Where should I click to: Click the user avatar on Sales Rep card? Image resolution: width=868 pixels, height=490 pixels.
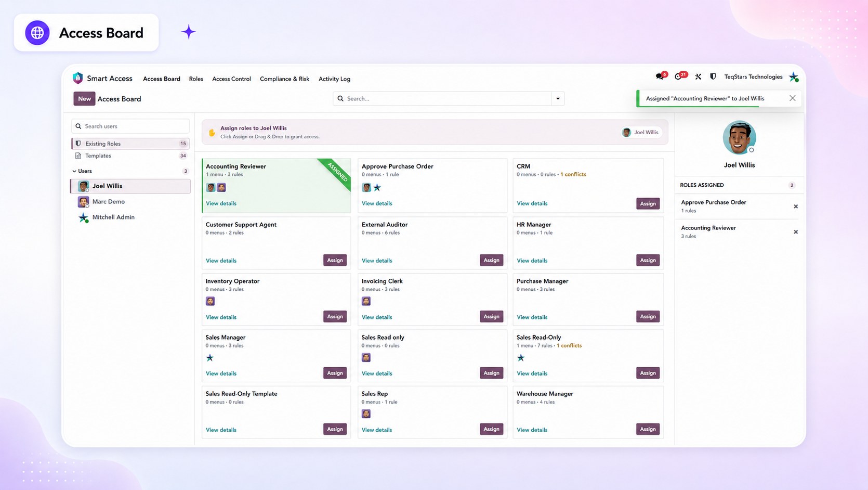click(x=366, y=414)
